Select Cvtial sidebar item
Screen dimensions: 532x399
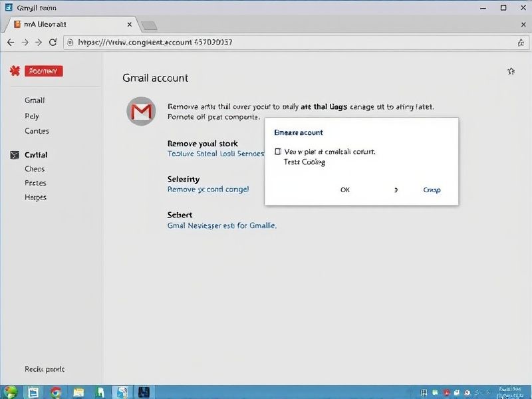click(x=36, y=155)
